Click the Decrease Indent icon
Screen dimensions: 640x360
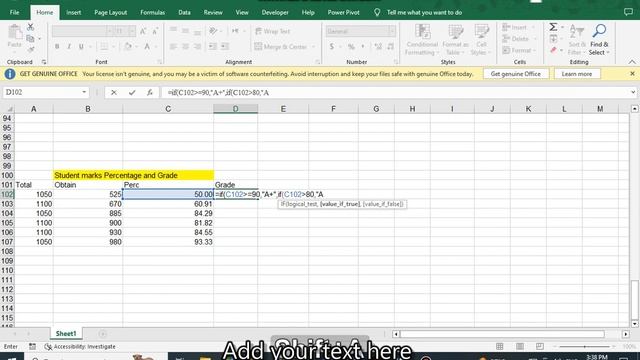pyautogui.click(x=213, y=47)
